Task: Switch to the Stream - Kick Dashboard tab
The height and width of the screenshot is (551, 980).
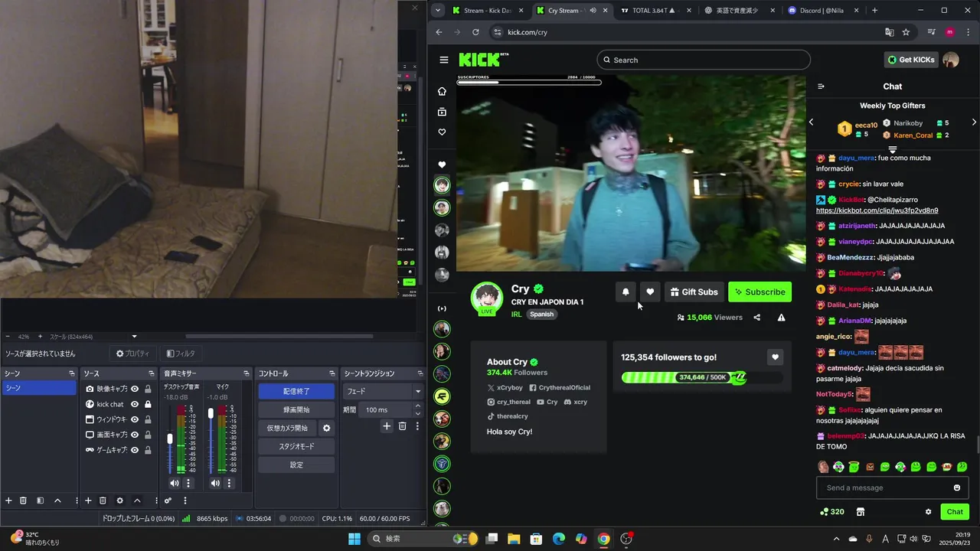Action: (x=487, y=11)
